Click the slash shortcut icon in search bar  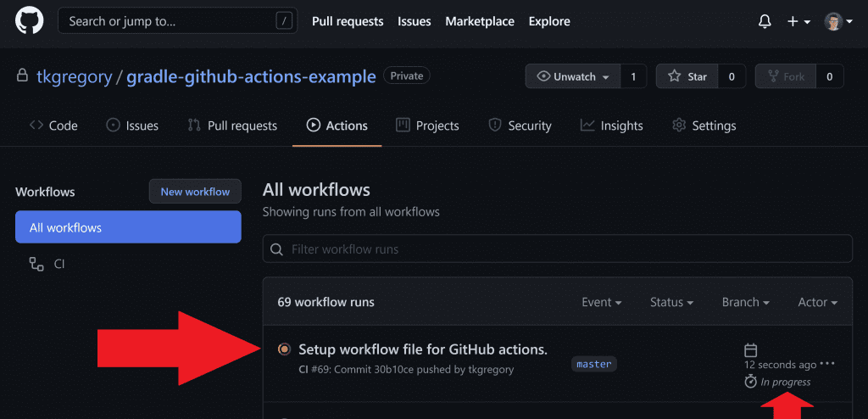[285, 21]
